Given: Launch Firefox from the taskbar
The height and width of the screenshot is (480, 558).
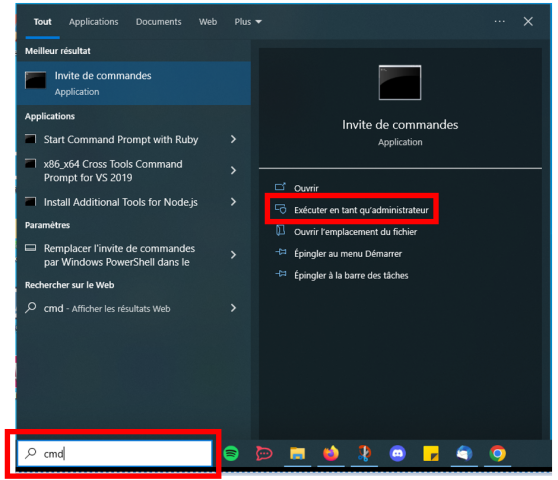Looking at the screenshot, I should 331,453.
